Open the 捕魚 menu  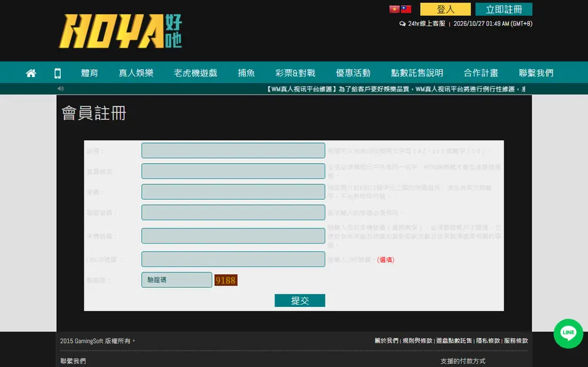coord(246,73)
